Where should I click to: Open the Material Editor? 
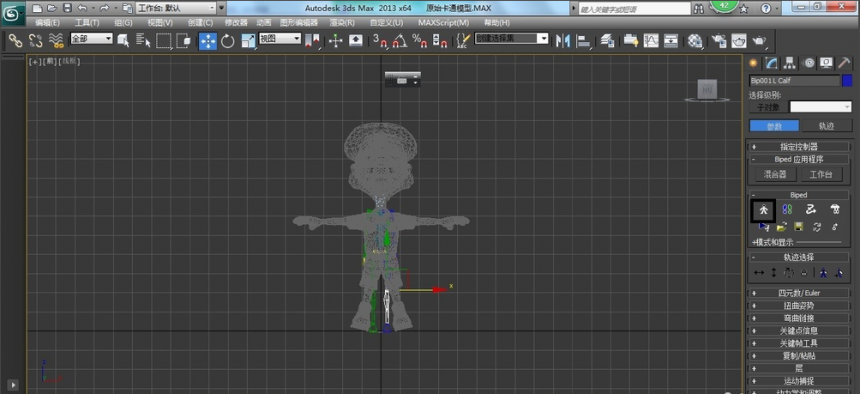(695, 40)
